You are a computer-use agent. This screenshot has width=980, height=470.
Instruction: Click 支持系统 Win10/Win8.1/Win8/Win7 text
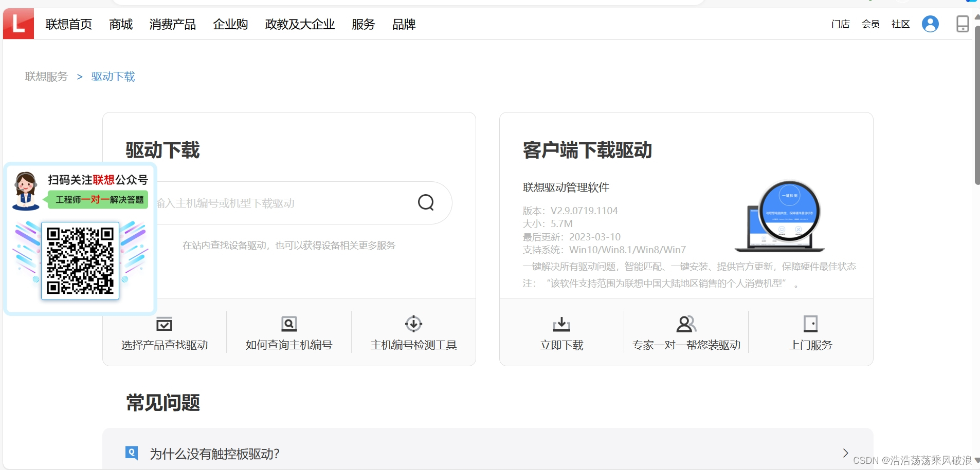pos(604,250)
